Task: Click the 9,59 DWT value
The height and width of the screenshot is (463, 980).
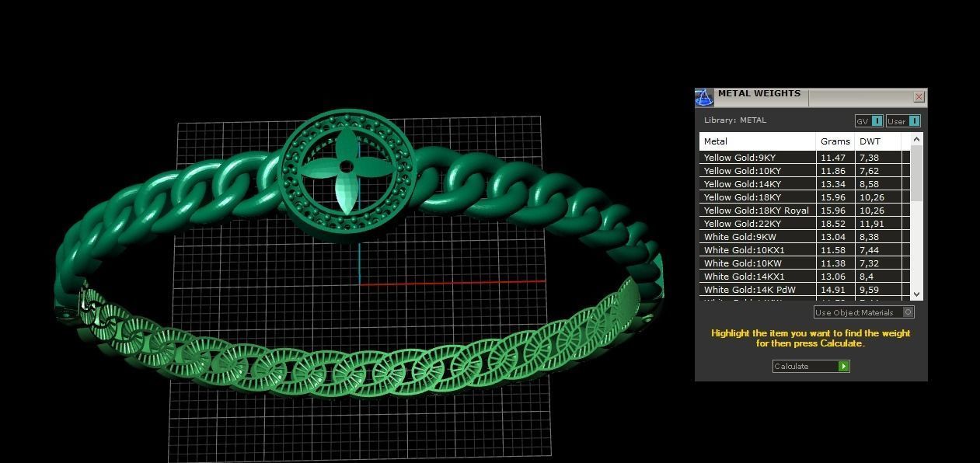Action: [869, 290]
